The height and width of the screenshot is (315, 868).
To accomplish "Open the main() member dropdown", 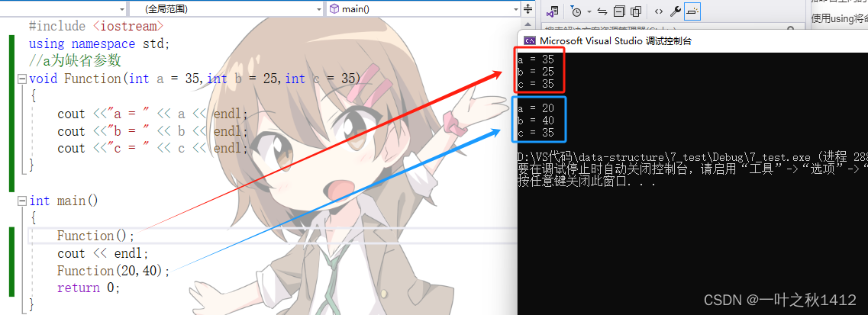I will click(424, 9).
